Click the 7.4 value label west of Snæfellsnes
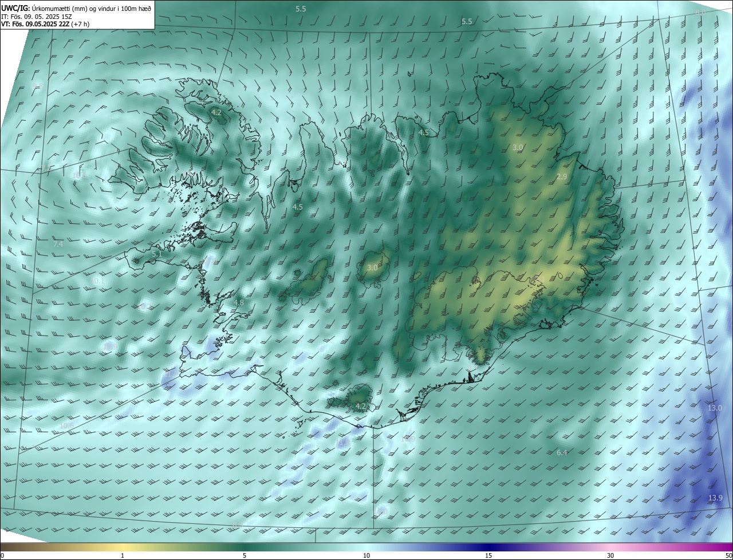The height and width of the screenshot is (560, 733). point(58,244)
